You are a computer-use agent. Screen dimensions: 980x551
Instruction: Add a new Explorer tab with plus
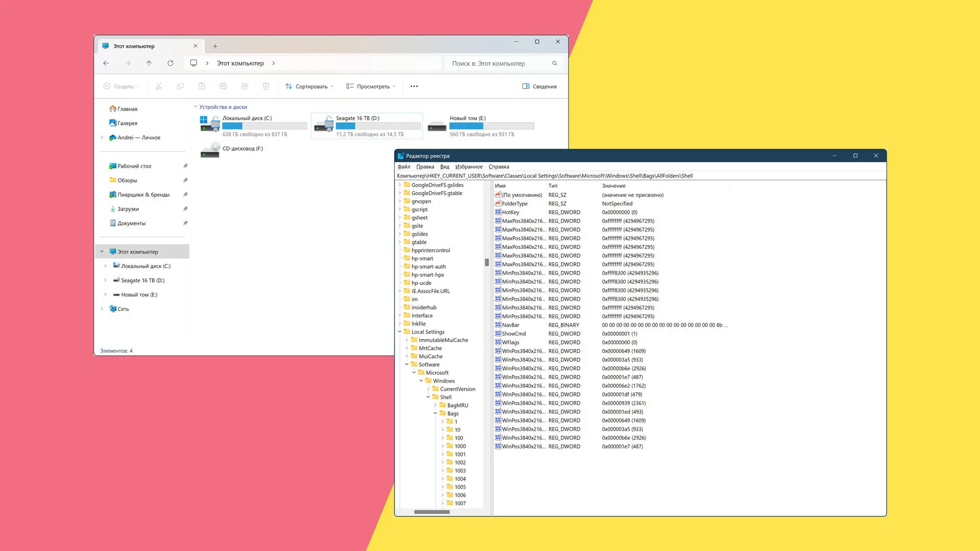215,46
